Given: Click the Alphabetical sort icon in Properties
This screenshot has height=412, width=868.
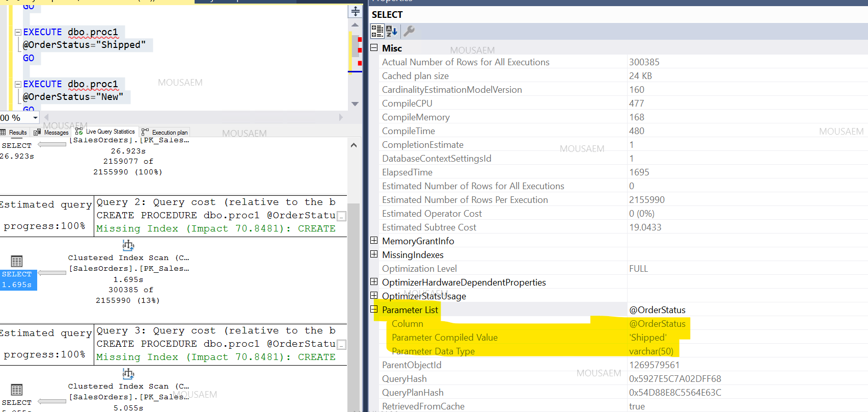Looking at the screenshot, I should [x=391, y=31].
